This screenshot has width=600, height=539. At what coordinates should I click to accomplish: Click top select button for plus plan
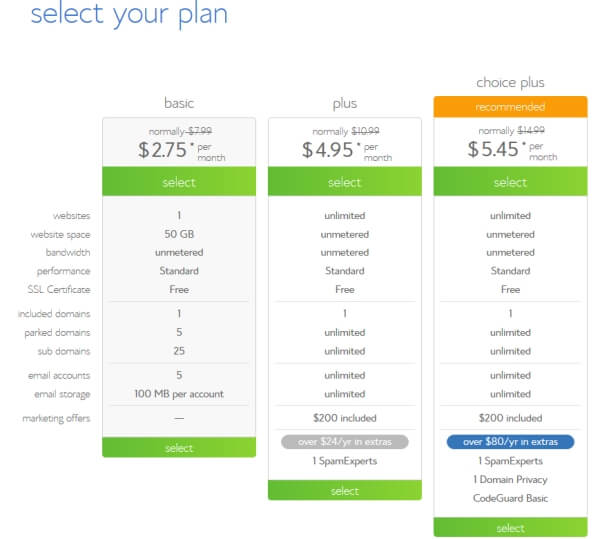point(344,182)
